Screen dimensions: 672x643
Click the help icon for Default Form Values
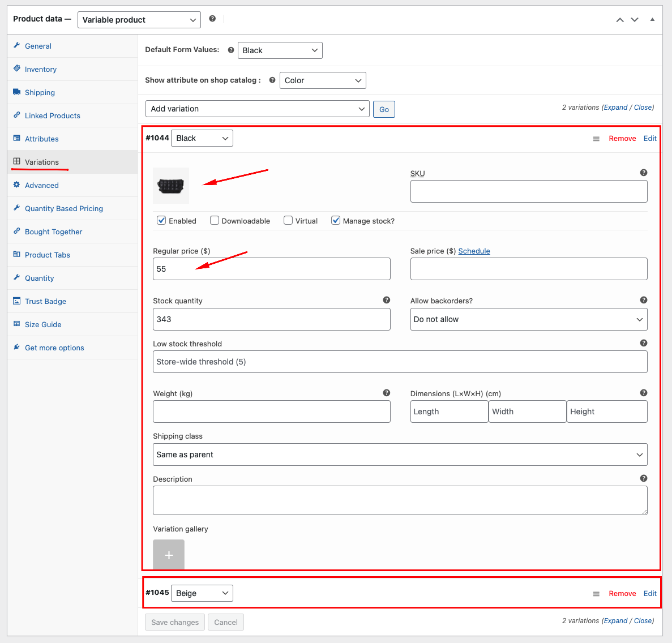coord(231,50)
